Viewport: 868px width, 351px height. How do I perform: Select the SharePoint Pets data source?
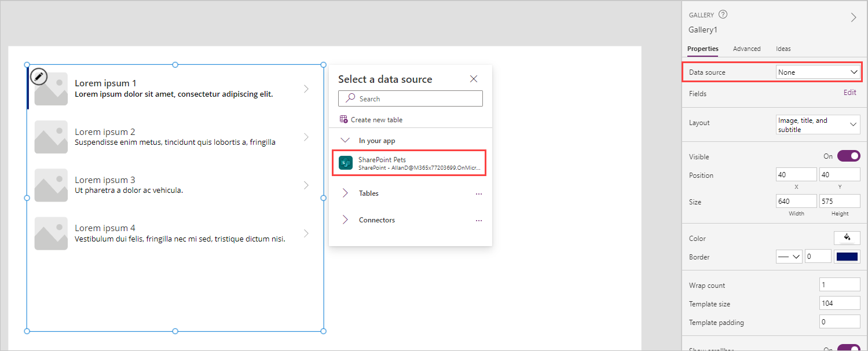point(409,162)
